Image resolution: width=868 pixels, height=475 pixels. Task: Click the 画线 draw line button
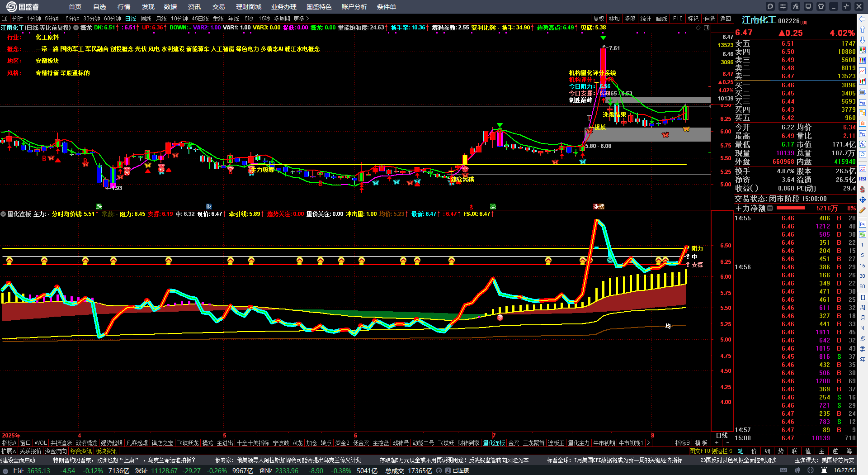[661, 19]
